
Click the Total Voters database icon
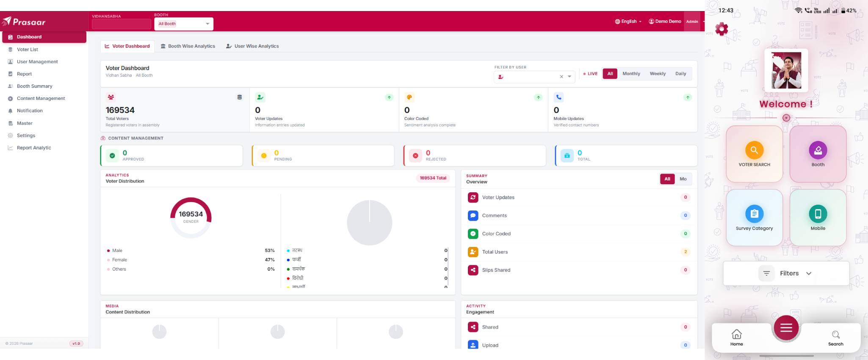pos(240,97)
